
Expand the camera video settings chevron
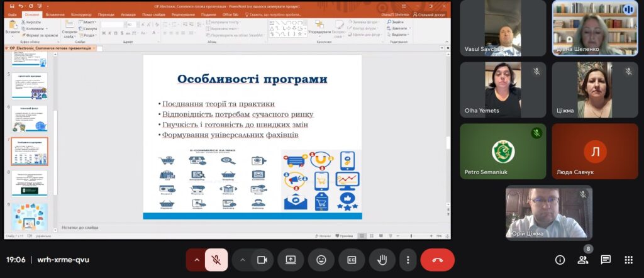pyautogui.click(x=242, y=260)
